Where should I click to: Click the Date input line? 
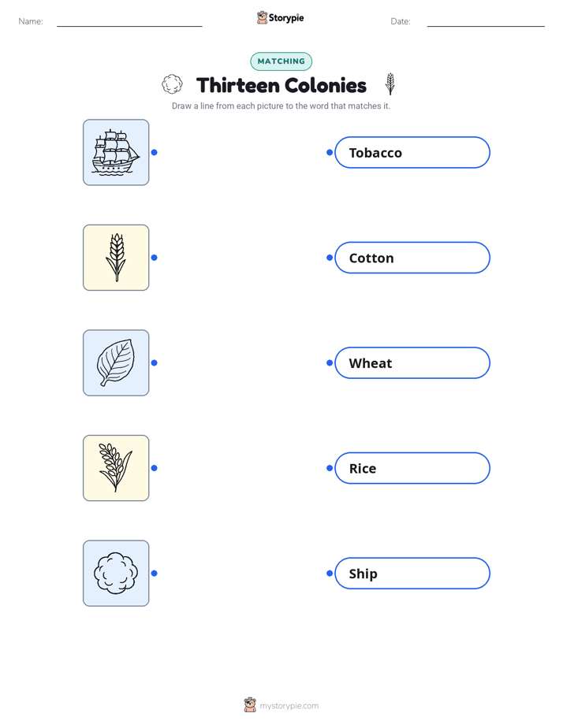click(x=486, y=22)
